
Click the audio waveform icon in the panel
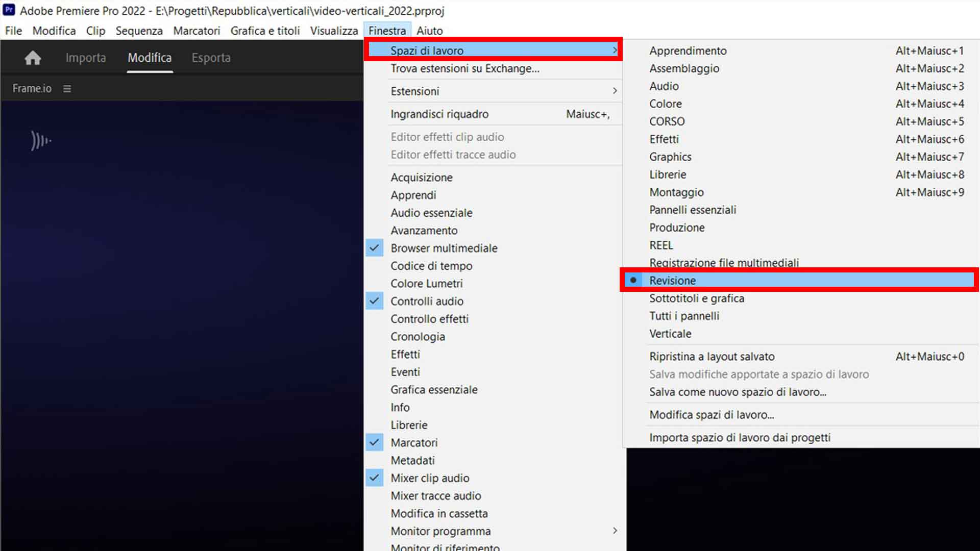click(41, 140)
